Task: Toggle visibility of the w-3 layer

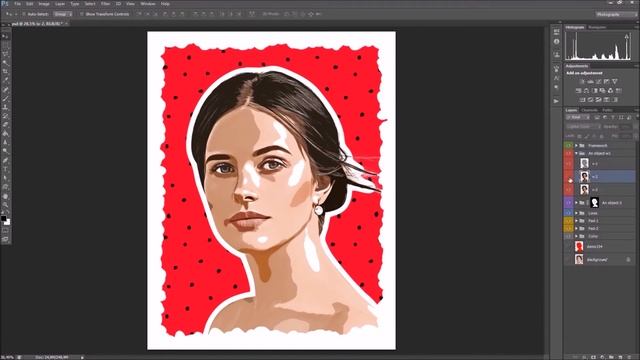Action: 568,190
